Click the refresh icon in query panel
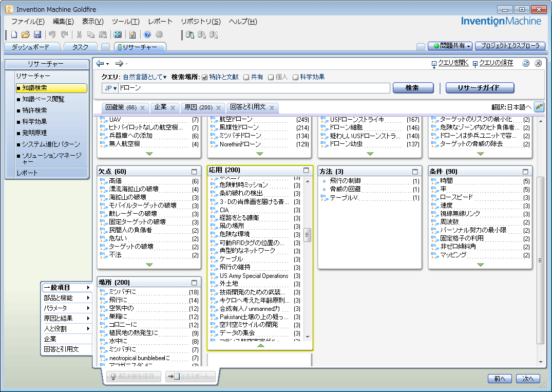Image resolution: width=552 pixels, height=392 pixels. pos(526,63)
